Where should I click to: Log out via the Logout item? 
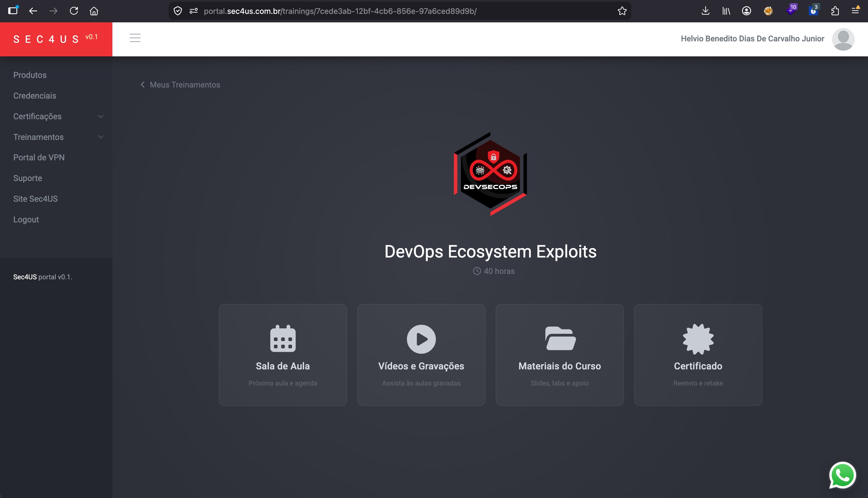(26, 220)
